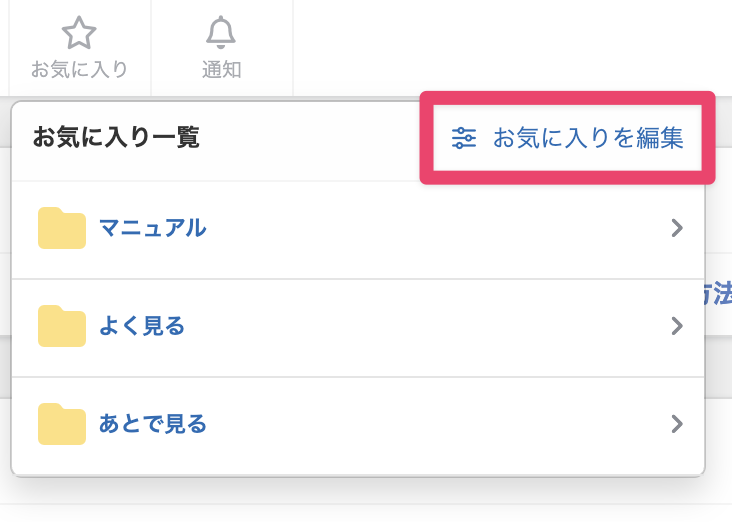Expand よく見る with its right arrow
The height and width of the screenshot is (522, 732).
click(677, 326)
